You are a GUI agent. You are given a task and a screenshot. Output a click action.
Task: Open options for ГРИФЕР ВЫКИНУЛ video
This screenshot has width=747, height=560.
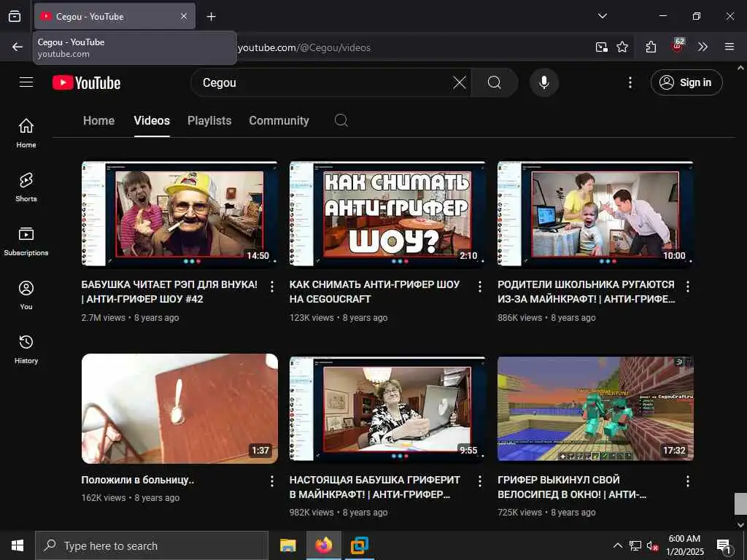(x=688, y=481)
